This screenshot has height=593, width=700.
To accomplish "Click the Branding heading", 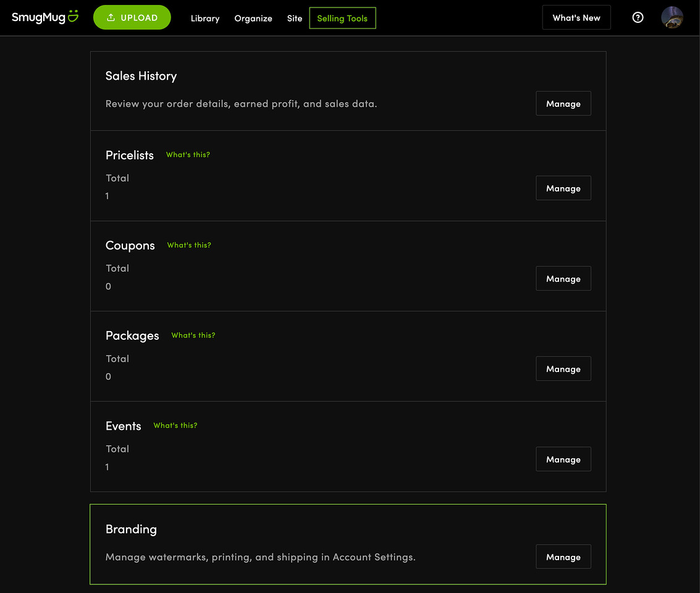I will click(131, 529).
